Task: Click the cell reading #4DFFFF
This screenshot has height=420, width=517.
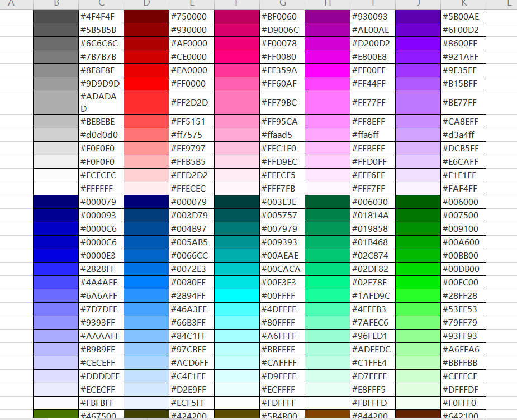Action: [x=282, y=309]
